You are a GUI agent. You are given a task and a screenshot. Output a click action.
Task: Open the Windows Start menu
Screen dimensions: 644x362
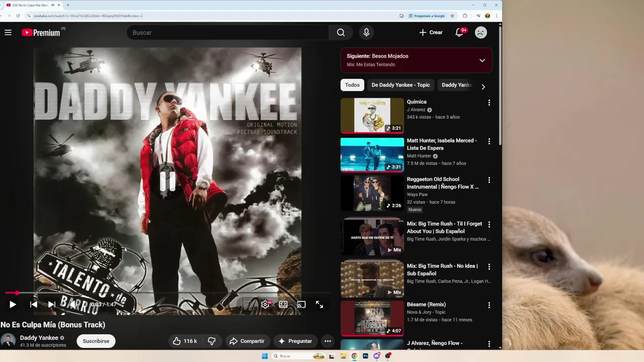point(265,356)
